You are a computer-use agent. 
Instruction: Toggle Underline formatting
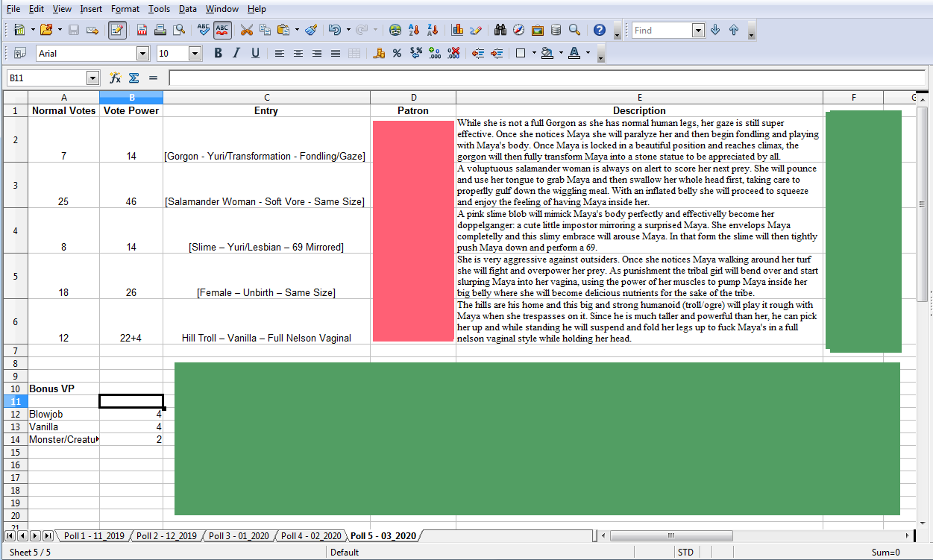255,53
